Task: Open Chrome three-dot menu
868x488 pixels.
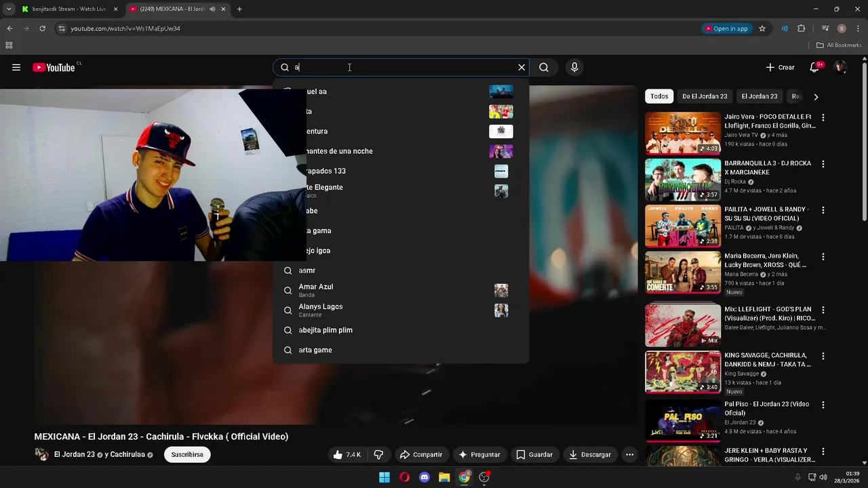Action: point(858,28)
